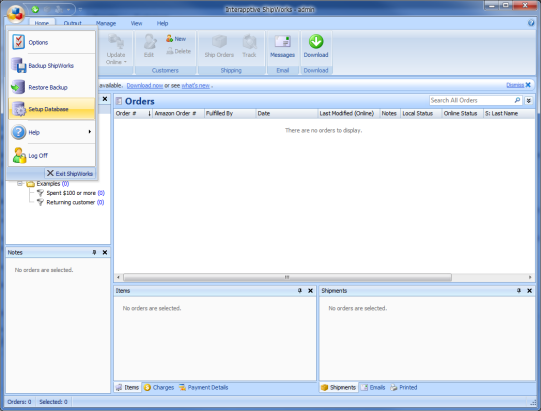Click the orders grid horizontal scrollbar thumb

(287, 277)
